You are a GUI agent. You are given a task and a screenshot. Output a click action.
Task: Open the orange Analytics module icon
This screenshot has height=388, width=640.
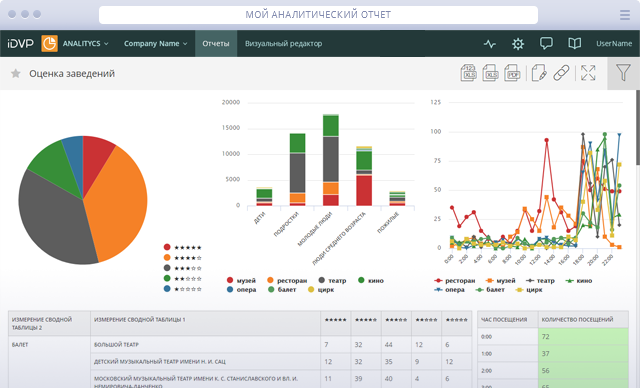pyautogui.click(x=49, y=43)
